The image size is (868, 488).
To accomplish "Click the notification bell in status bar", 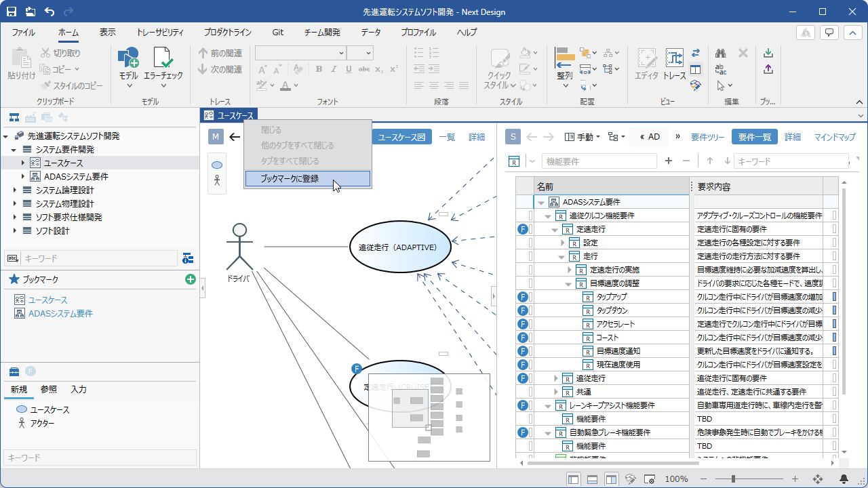I will tap(844, 479).
